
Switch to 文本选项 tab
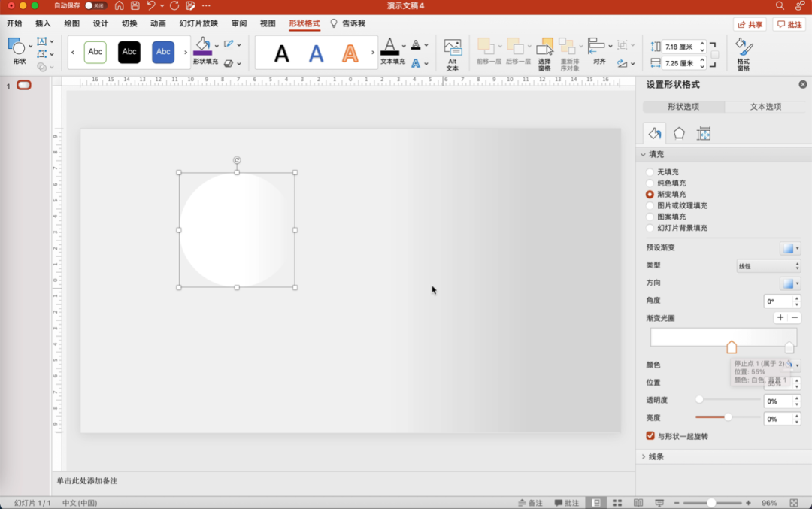(765, 107)
